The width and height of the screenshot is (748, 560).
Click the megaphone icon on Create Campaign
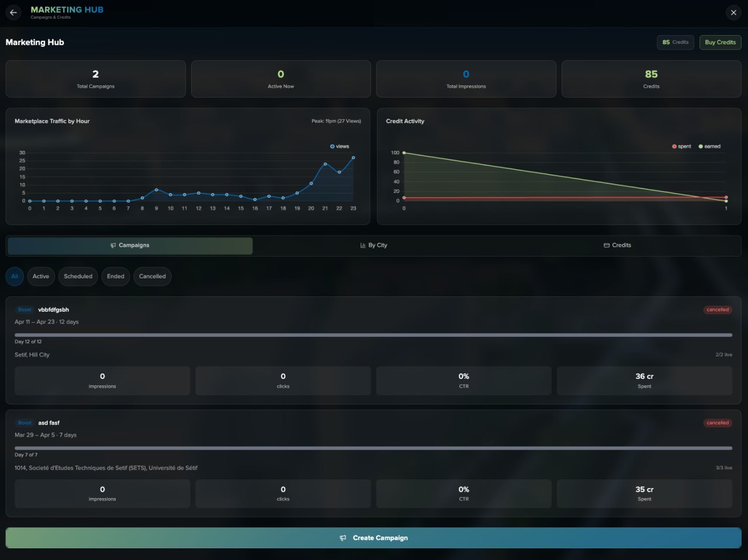click(343, 538)
